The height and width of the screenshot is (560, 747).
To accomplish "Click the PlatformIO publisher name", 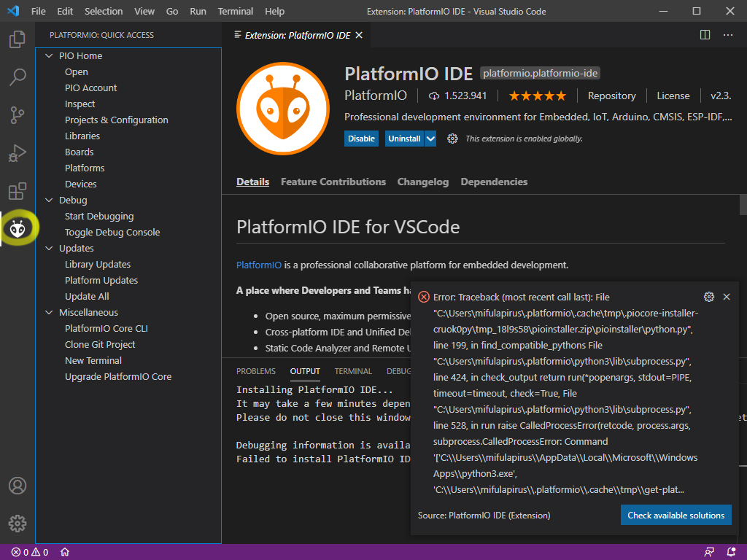I will (376, 96).
